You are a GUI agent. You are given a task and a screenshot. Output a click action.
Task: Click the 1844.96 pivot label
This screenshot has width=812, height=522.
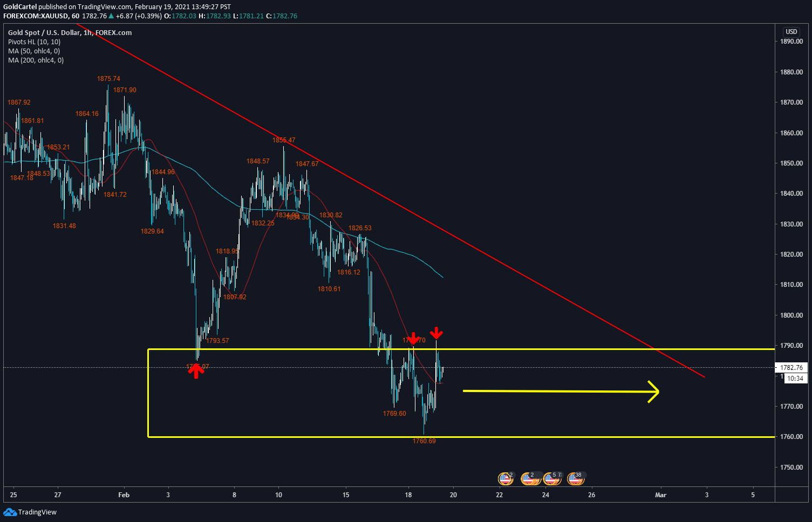tap(163, 172)
